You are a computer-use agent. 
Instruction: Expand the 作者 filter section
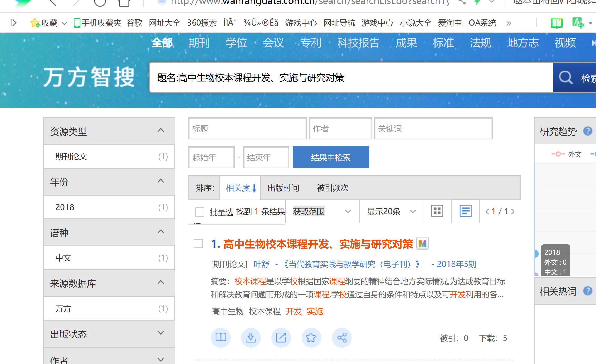pyautogui.click(x=161, y=359)
